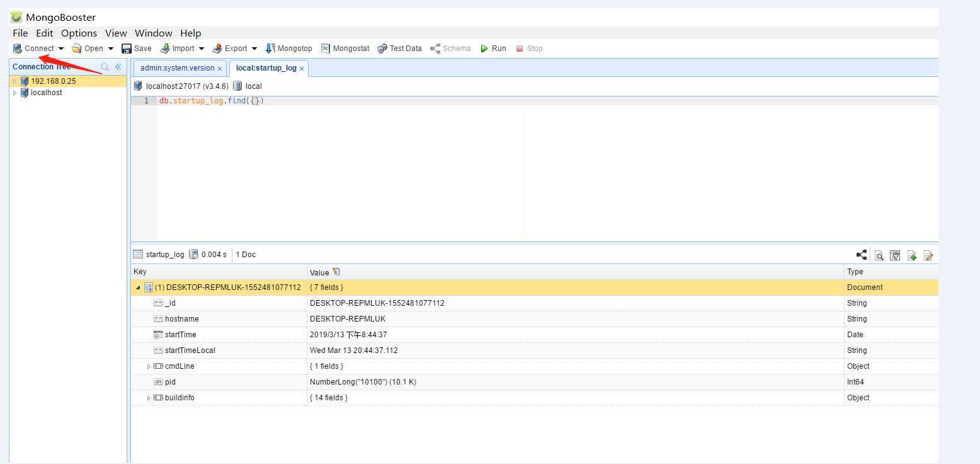
Task: Select the startTime field row
Action: click(x=535, y=335)
